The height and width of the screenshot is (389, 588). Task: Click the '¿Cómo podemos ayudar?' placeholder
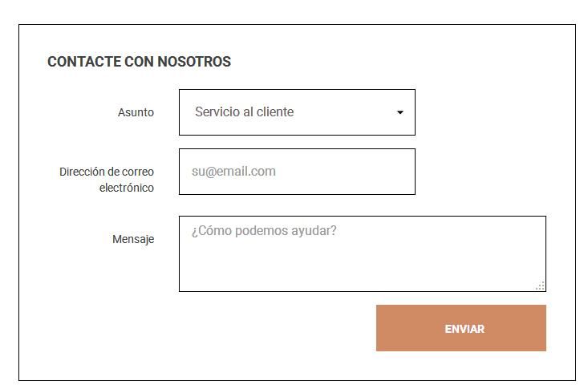264,231
